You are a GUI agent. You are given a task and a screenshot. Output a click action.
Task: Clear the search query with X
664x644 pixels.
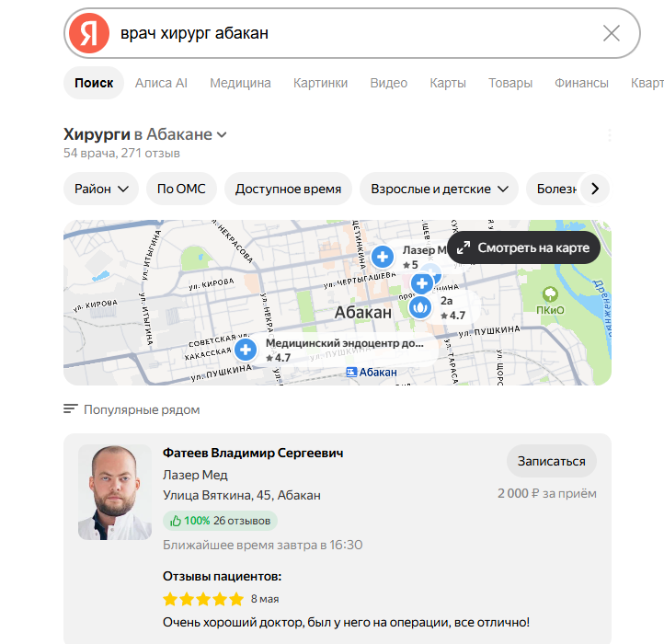tap(611, 33)
